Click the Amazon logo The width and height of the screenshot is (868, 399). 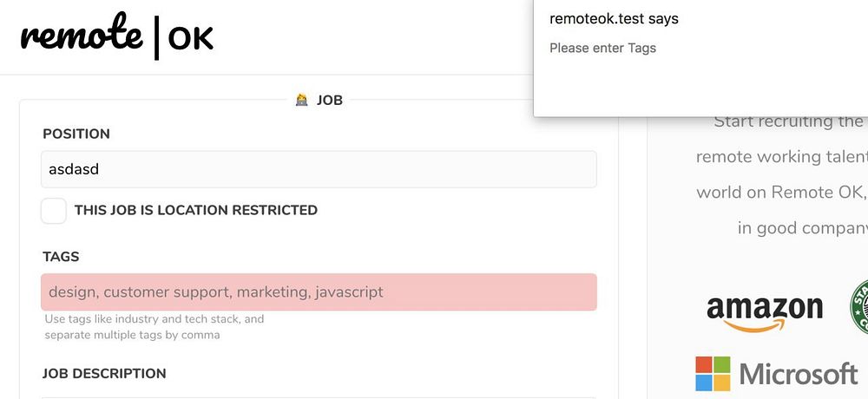click(764, 311)
